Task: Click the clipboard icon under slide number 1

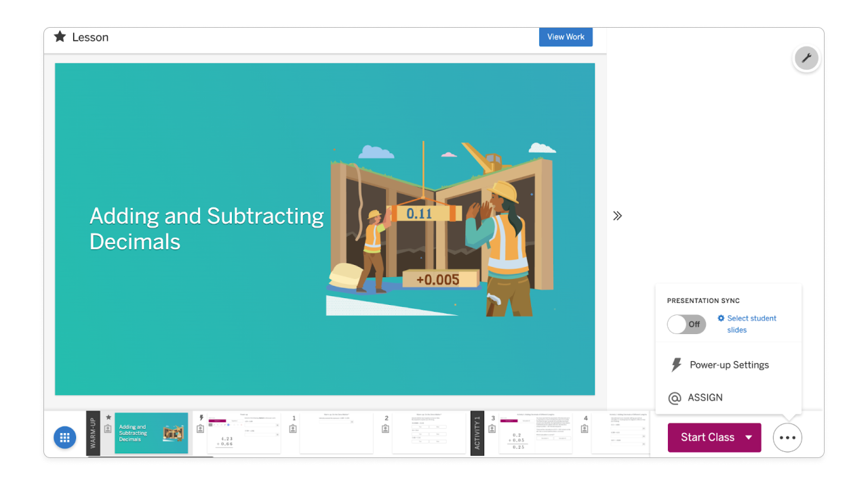Action: [293, 429]
